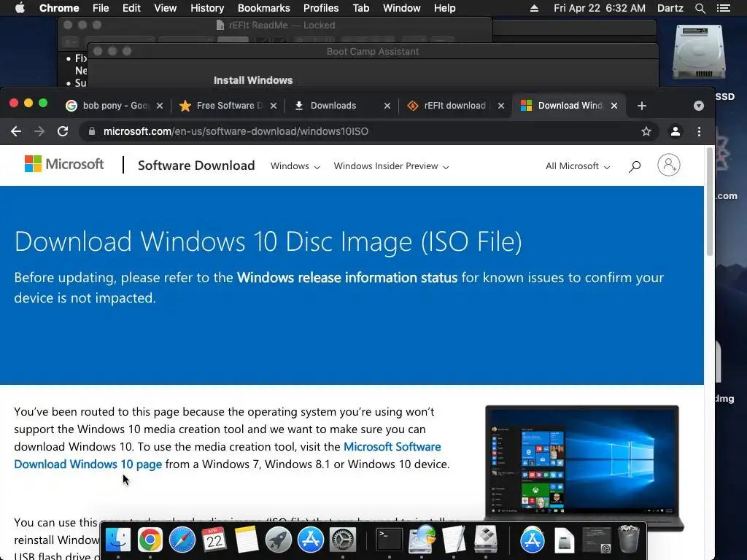
Task: Open the Trash in the Dock
Action: [x=628, y=539]
